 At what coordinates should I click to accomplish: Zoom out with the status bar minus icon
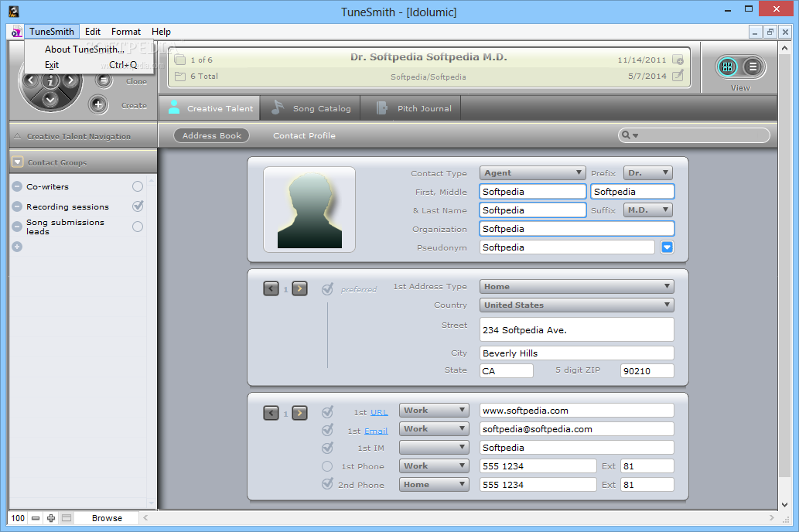coord(35,518)
